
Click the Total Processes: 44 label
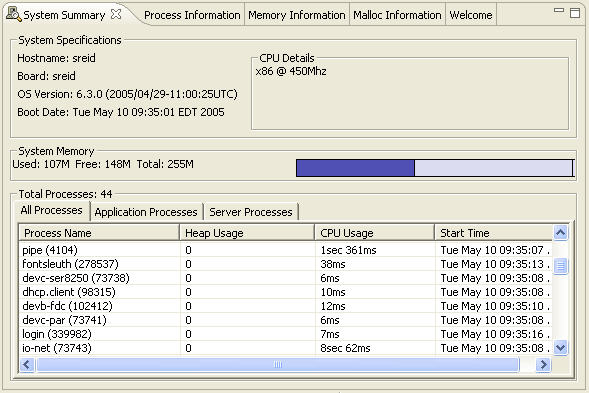click(x=65, y=194)
